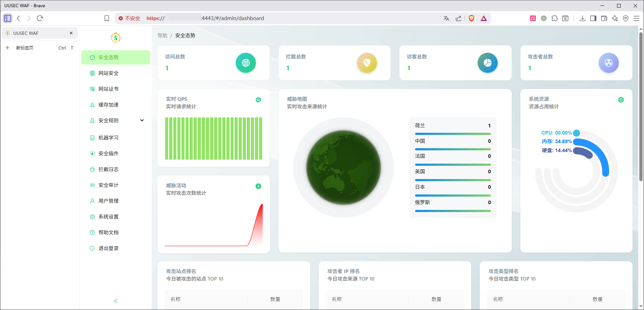644x310 pixels.
Task: Click 数量 header in 攻击者 IP 排名 table
Action: tap(436, 299)
